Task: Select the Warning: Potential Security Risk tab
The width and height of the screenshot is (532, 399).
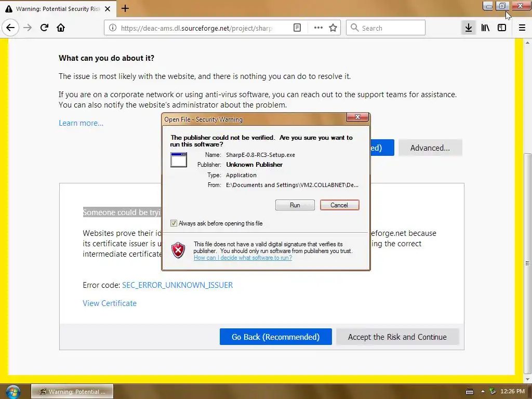Action: [x=58, y=9]
